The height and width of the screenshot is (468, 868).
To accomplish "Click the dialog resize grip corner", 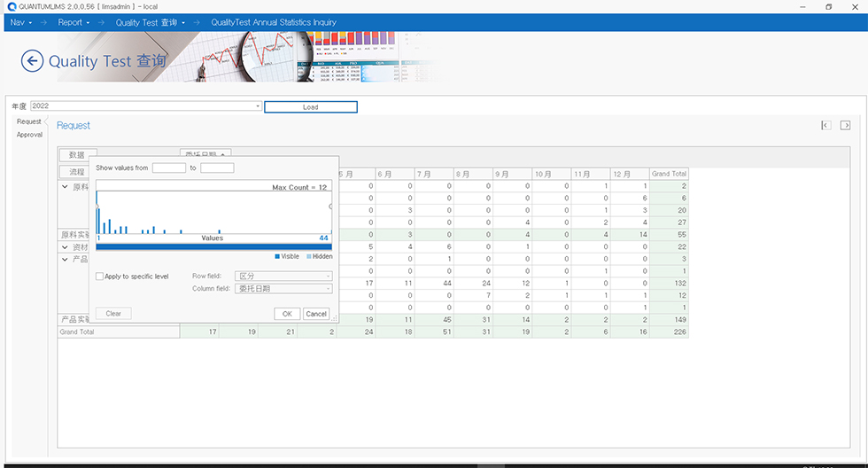I will tap(334, 316).
